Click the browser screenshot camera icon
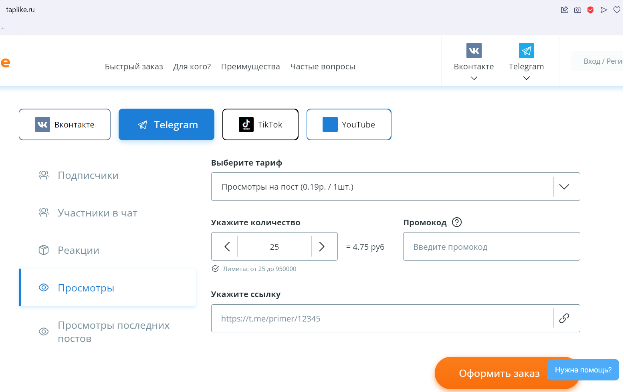Screen dimensions: 624x392 tap(577, 10)
